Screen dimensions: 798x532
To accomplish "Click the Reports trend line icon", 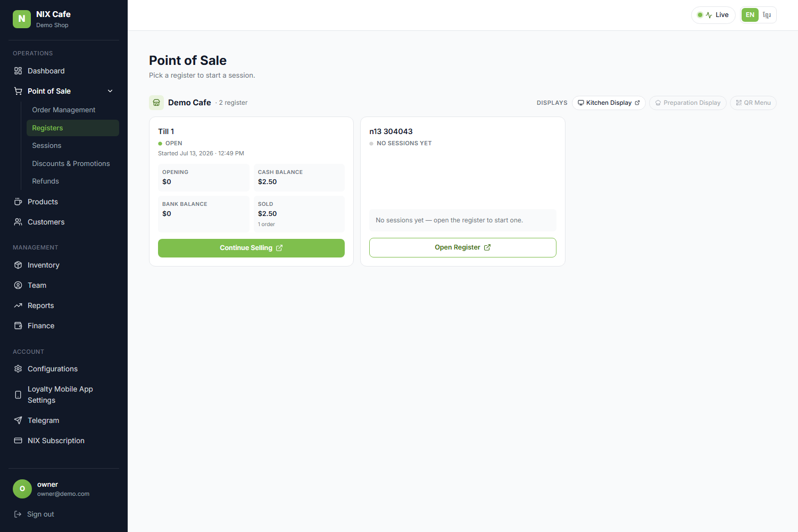I will 18,305.
